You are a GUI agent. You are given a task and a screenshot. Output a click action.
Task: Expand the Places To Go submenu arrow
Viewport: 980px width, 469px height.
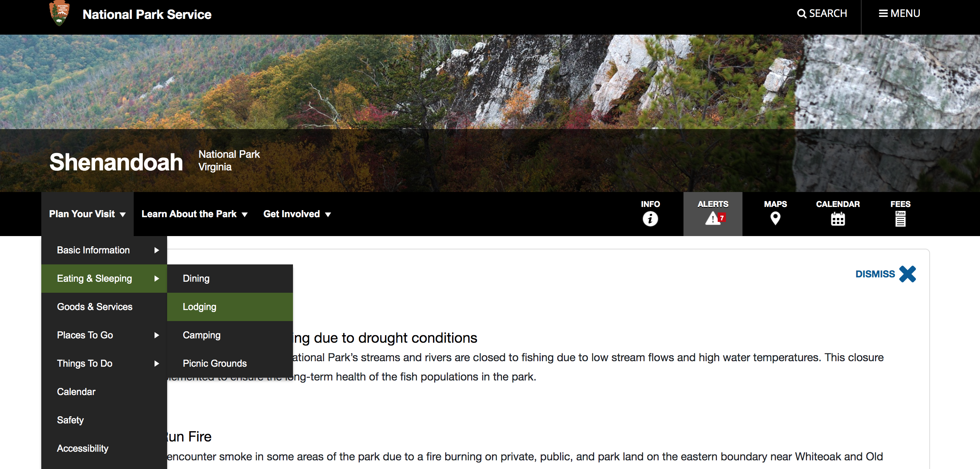click(x=157, y=335)
